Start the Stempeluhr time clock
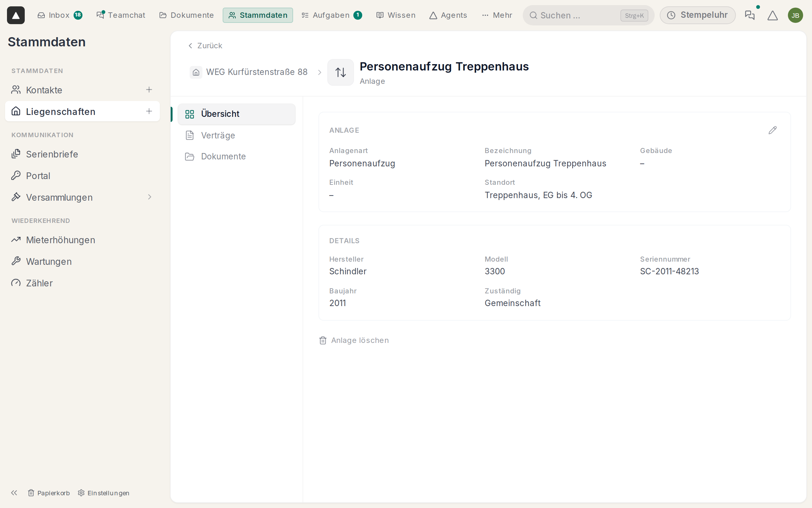This screenshot has height=508, width=812. tap(697, 15)
